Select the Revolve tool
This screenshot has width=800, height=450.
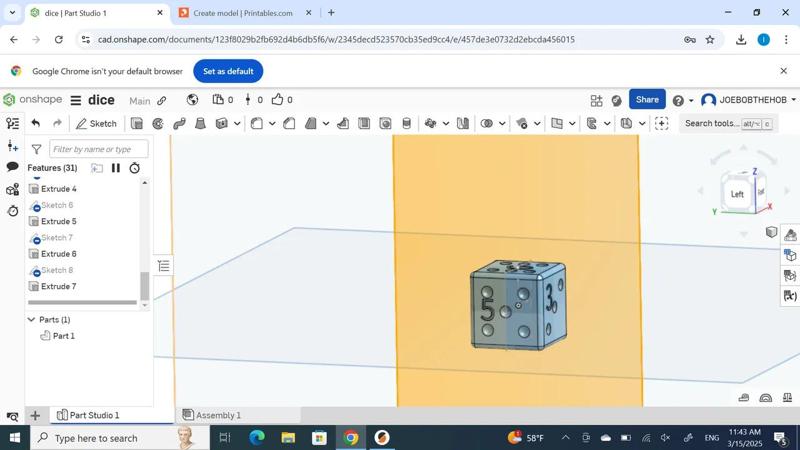coord(158,123)
